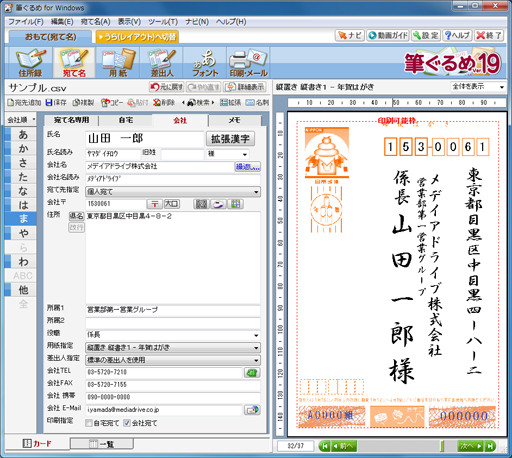Switch to the メモ tab

[x=234, y=120]
